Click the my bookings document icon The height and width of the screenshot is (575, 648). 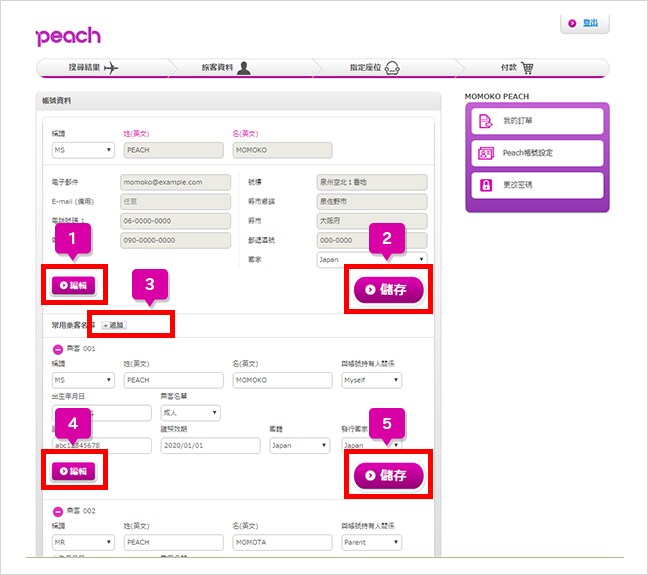click(x=485, y=121)
